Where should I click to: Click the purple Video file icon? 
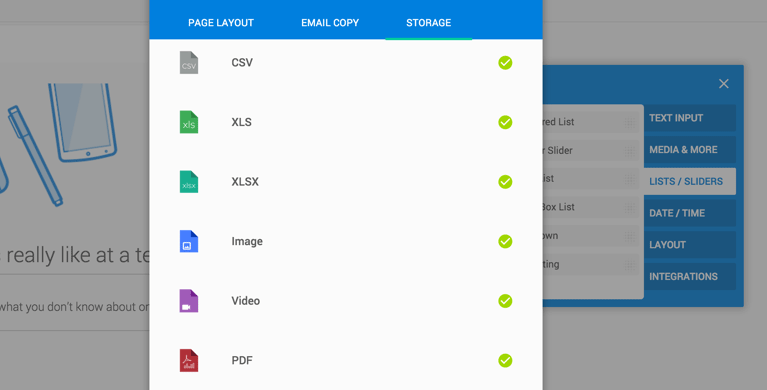[189, 301]
